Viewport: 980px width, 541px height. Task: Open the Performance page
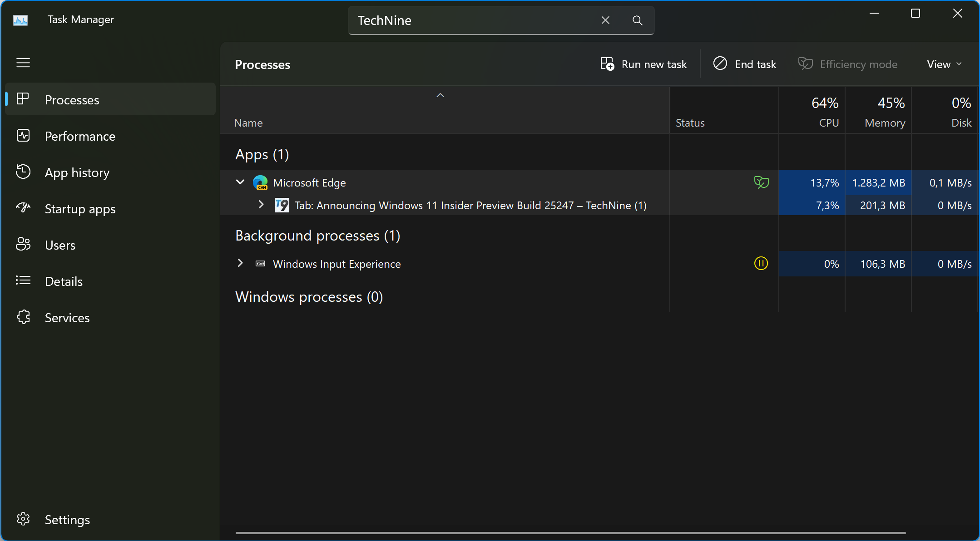pyautogui.click(x=80, y=136)
